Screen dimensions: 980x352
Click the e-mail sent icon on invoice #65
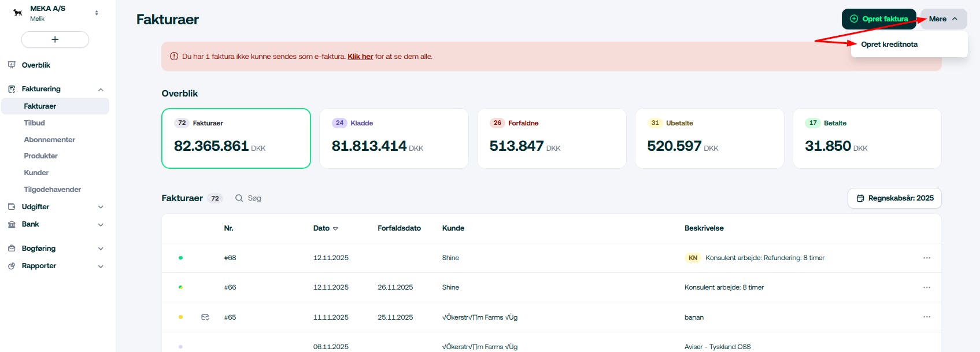tap(205, 317)
